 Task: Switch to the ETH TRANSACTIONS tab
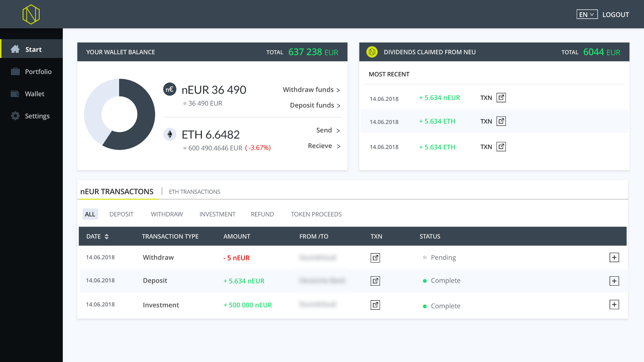(194, 192)
